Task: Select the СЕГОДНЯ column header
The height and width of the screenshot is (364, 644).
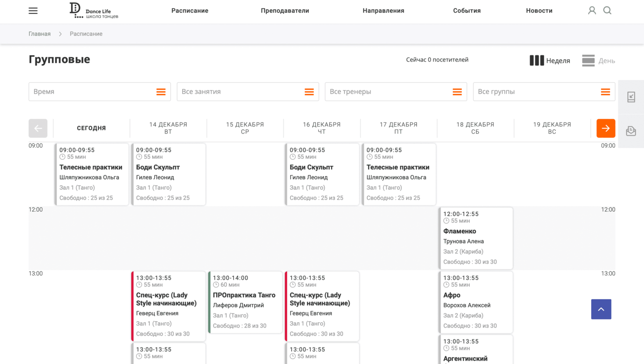Action: [x=91, y=128]
